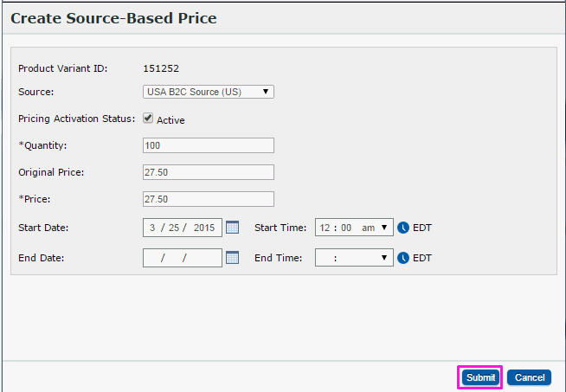Click the End Time label
Screen dimensions: 566x392
click(278, 258)
